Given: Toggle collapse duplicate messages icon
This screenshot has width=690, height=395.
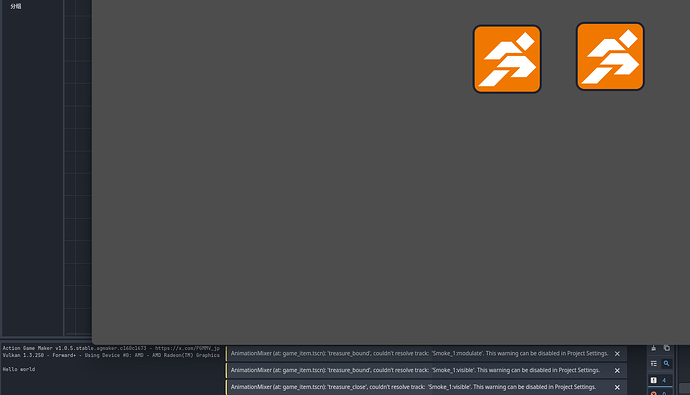Looking at the screenshot, I should pos(653,363).
